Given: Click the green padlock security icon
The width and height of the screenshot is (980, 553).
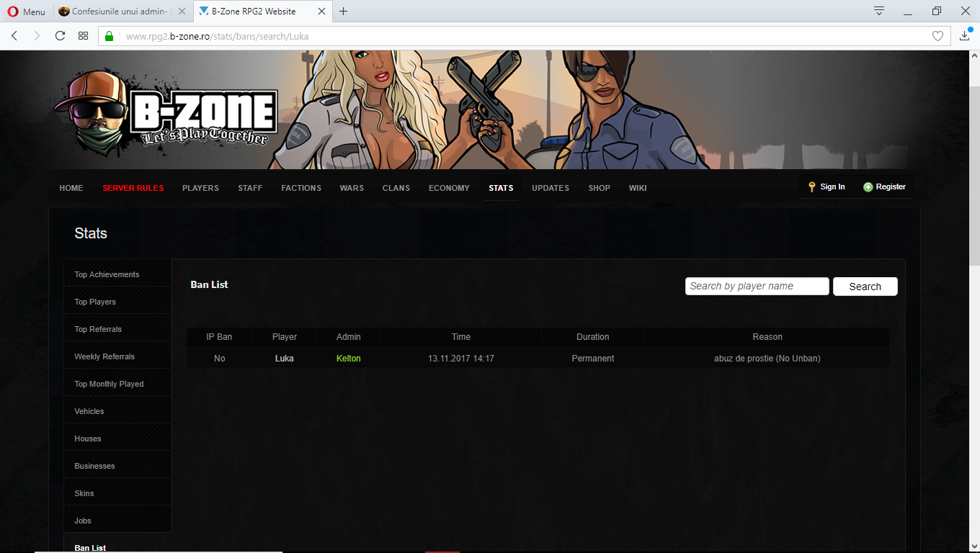Looking at the screenshot, I should (x=110, y=36).
